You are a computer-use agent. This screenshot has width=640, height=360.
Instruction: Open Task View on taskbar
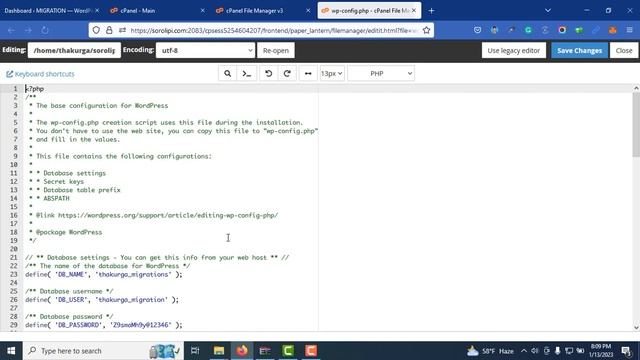pos(195,351)
